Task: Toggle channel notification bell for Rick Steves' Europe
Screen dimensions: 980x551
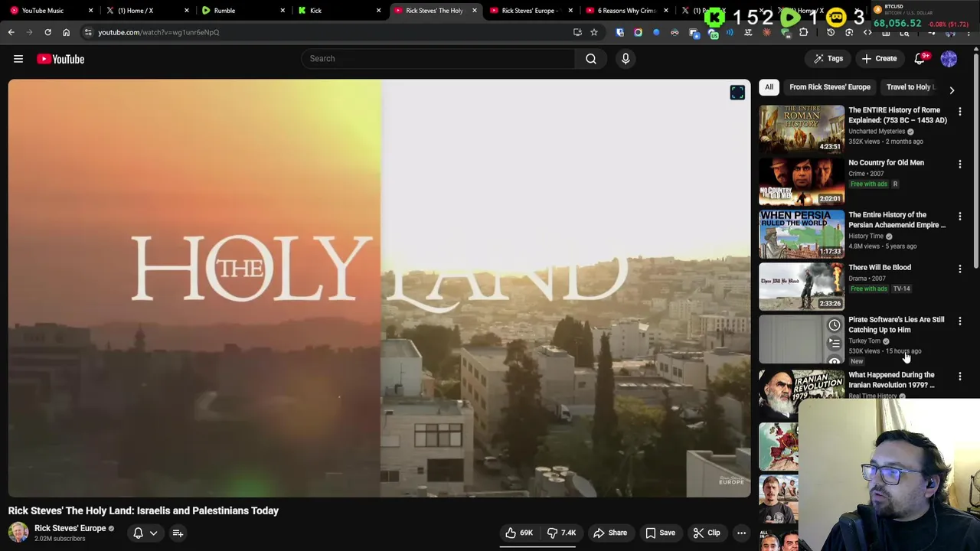Action: [x=139, y=533]
